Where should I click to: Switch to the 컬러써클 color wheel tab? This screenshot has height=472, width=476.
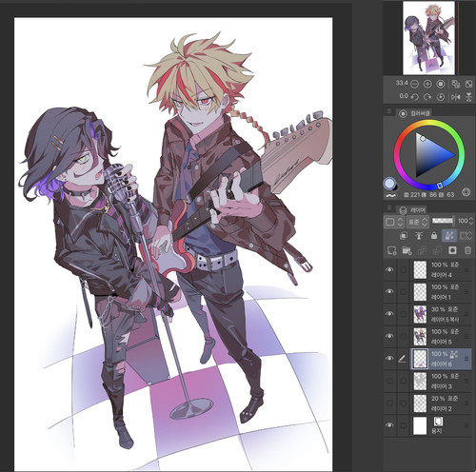(x=414, y=113)
